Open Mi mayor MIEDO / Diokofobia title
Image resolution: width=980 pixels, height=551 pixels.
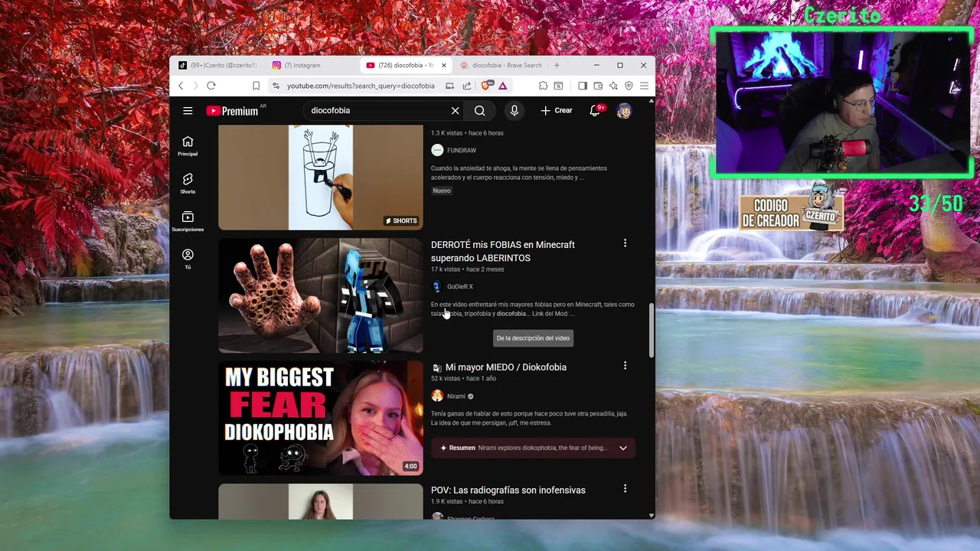(x=506, y=367)
